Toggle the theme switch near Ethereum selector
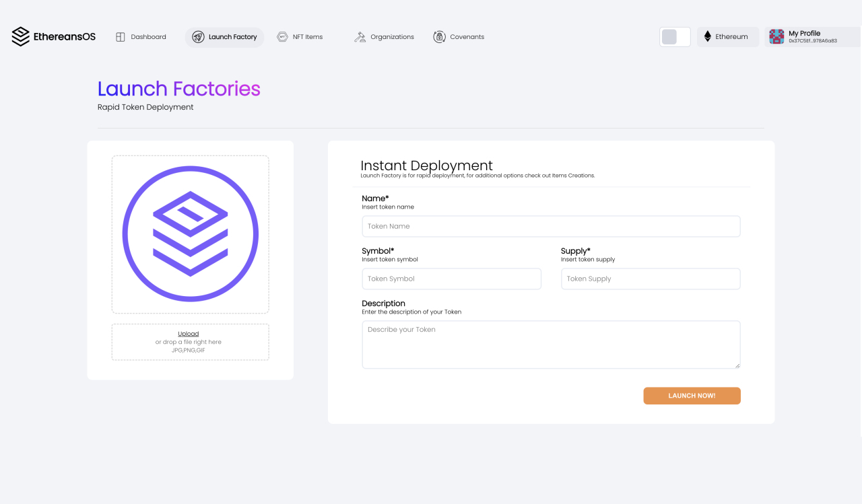Screen dimensions: 862x504 675,36
